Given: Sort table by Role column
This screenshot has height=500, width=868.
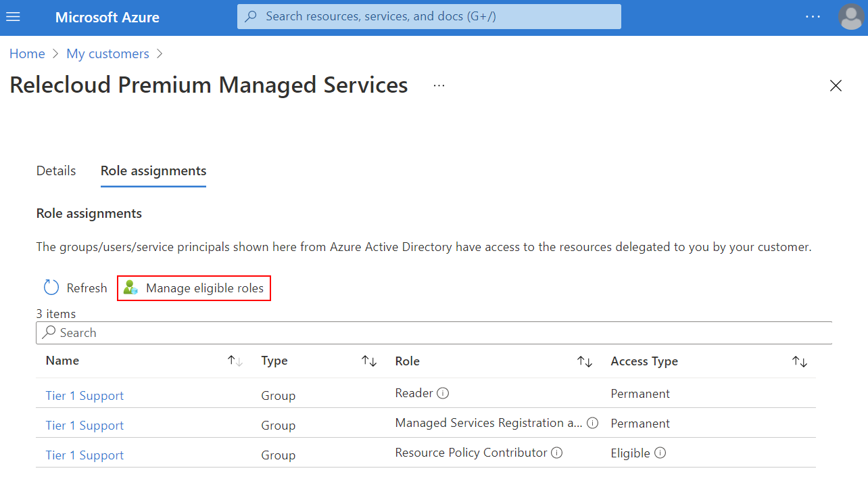Looking at the screenshot, I should click(x=585, y=361).
